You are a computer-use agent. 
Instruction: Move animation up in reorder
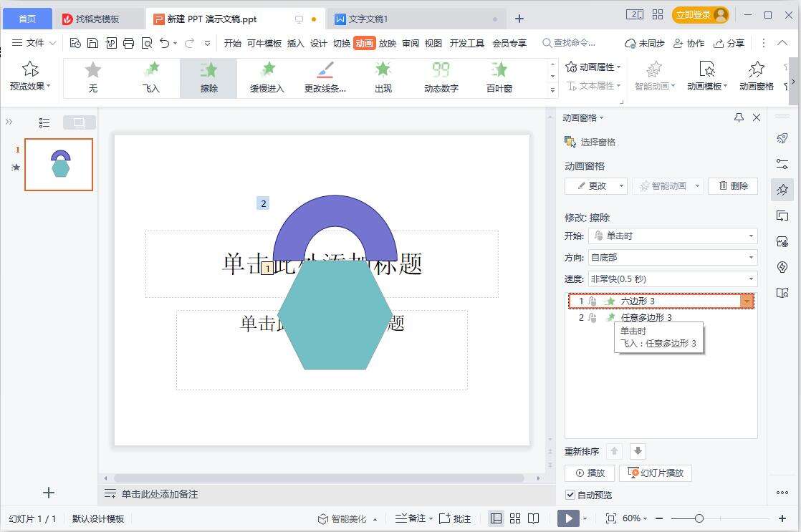[615, 451]
